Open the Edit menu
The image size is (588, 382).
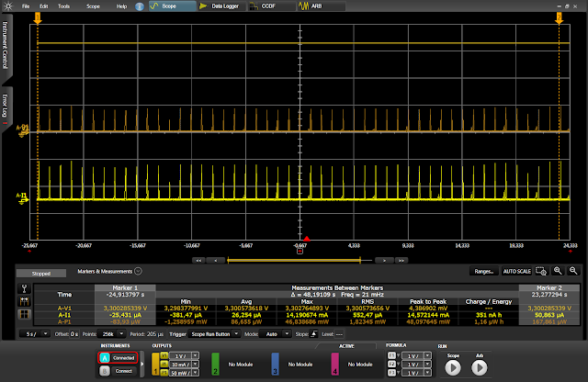[x=44, y=6]
